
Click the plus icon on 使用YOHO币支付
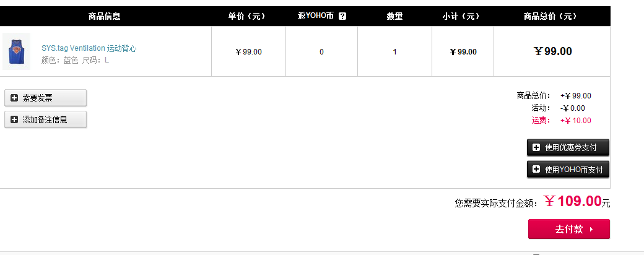click(536, 169)
